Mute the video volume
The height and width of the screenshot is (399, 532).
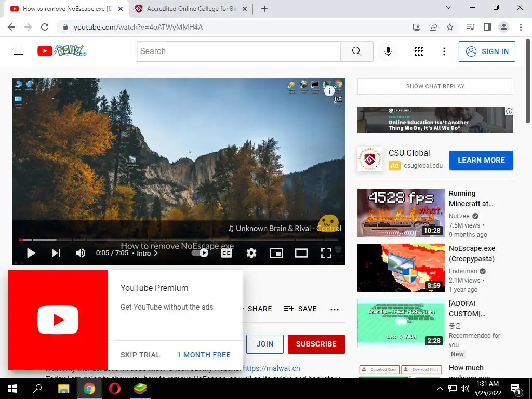point(81,253)
